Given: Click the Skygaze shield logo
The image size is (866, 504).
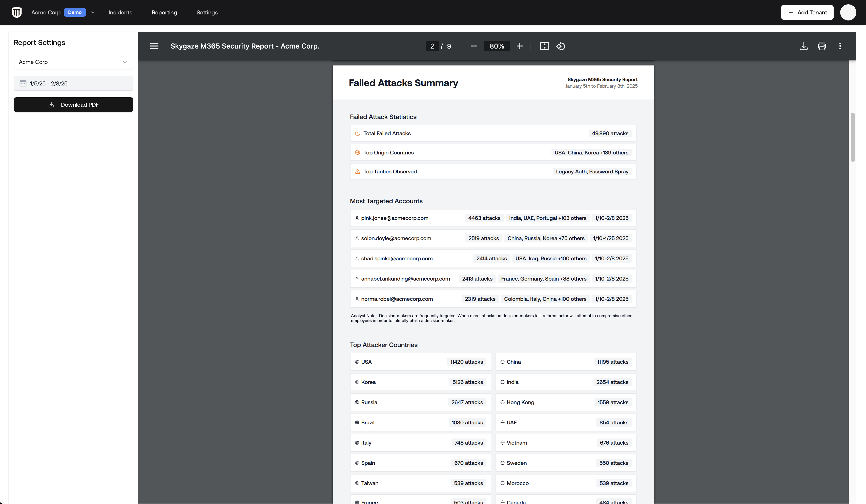Looking at the screenshot, I should pos(16,12).
